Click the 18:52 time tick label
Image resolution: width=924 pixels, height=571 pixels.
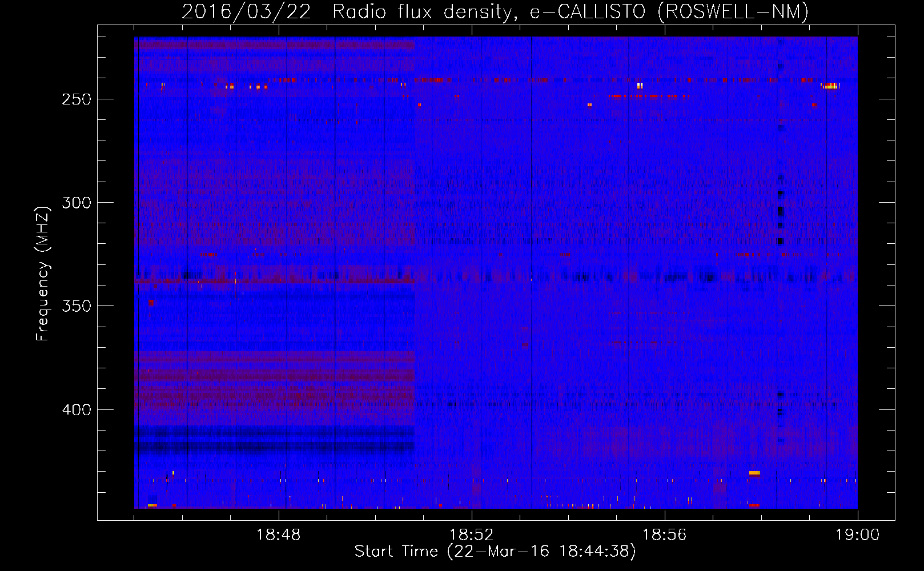click(x=472, y=535)
